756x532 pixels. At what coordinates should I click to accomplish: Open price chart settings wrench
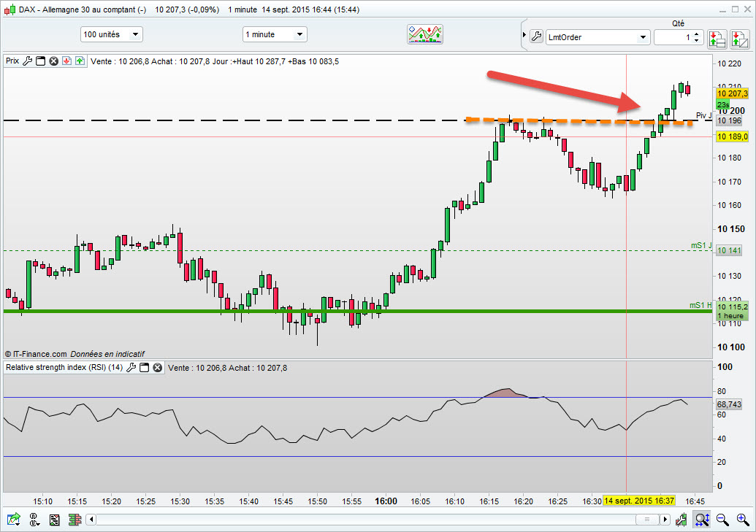[x=28, y=61]
